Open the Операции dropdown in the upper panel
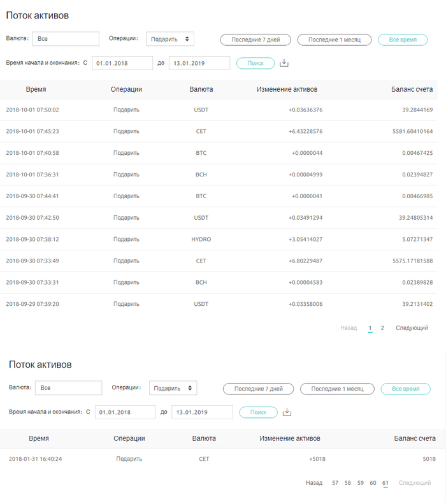The height and width of the screenshot is (504, 446). (x=170, y=39)
